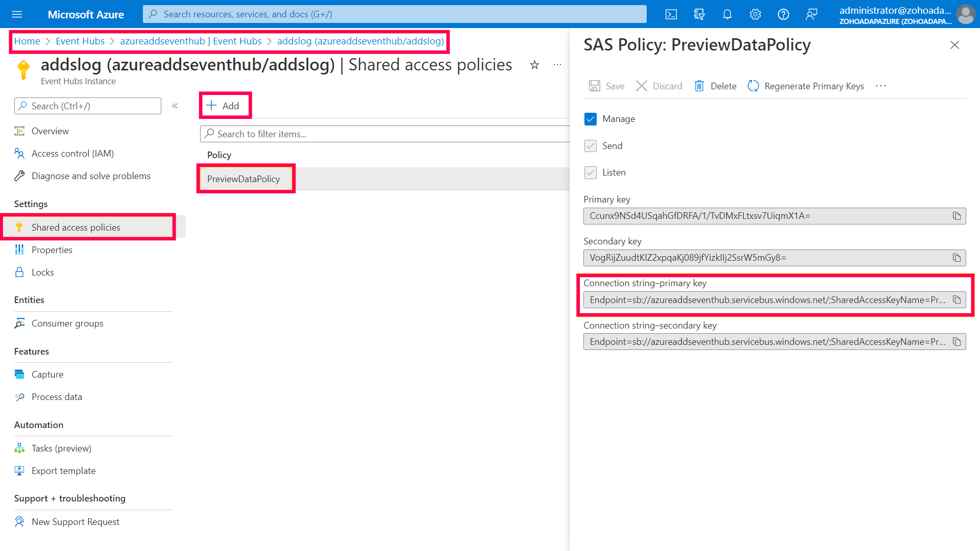Image resolution: width=980 pixels, height=551 pixels.
Task: Delete the PreviewDataPolicy SAS policy
Action: (715, 86)
